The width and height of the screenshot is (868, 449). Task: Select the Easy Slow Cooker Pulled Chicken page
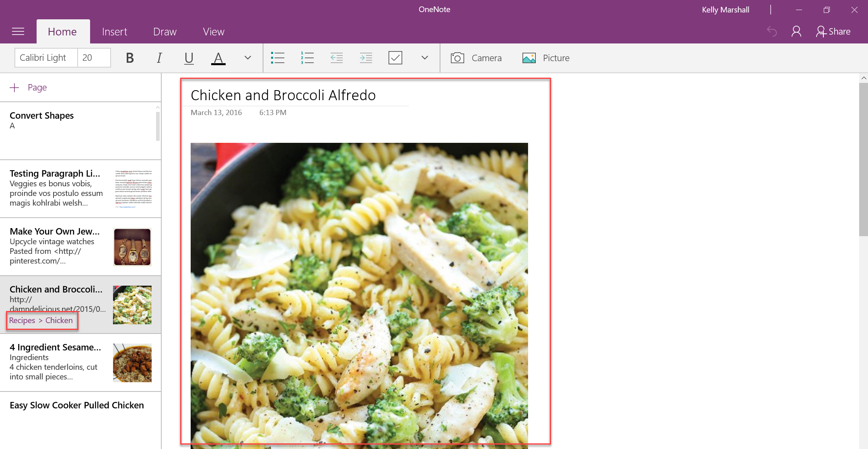(76, 405)
